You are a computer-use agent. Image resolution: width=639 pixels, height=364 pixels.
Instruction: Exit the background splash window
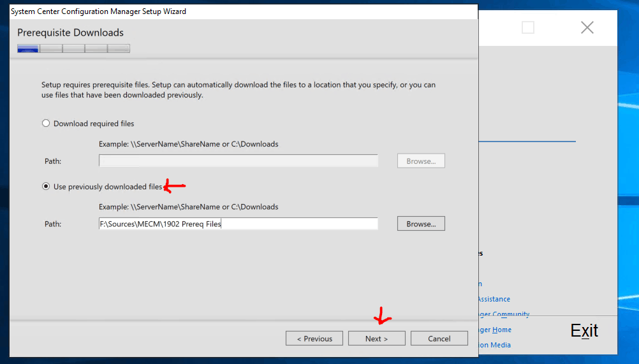point(584,331)
